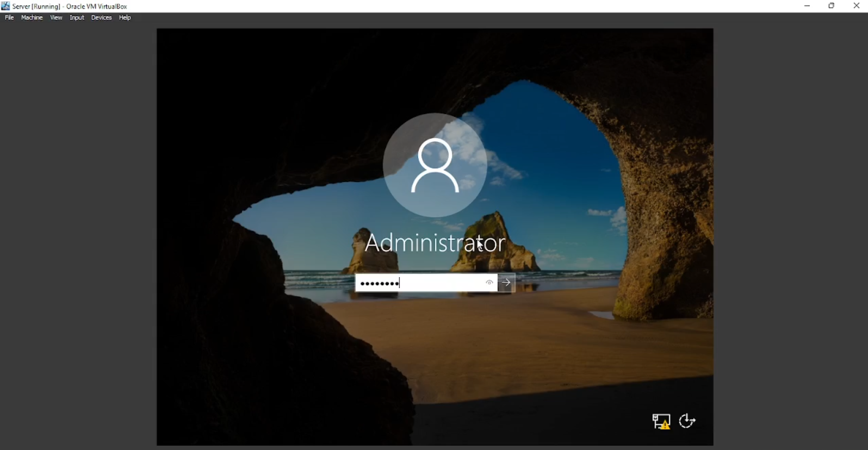Viewport: 868px width, 450px height.
Task: Minimize the VirtualBox window
Action: pyautogui.click(x=807, y=6)
